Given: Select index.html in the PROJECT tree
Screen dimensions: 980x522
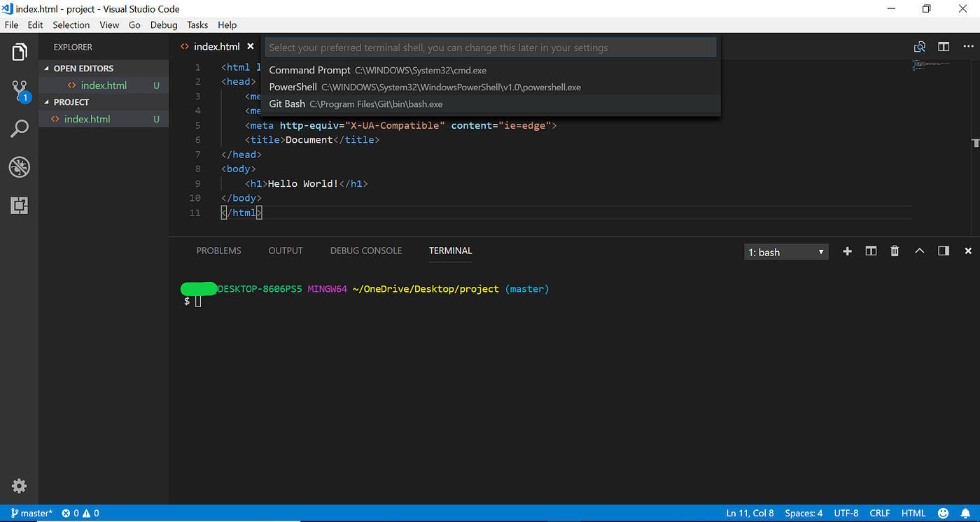Looking at the screenshot, I should click(104, 119).
